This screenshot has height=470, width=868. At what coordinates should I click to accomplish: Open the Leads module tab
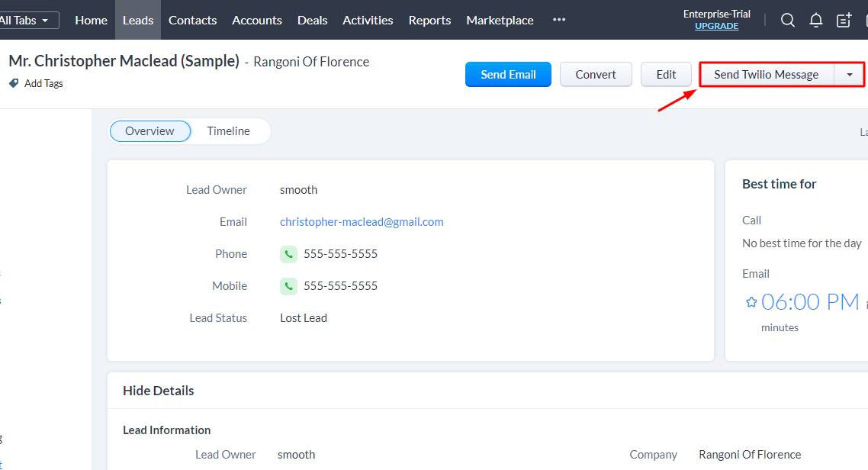[x=138, y=21]
